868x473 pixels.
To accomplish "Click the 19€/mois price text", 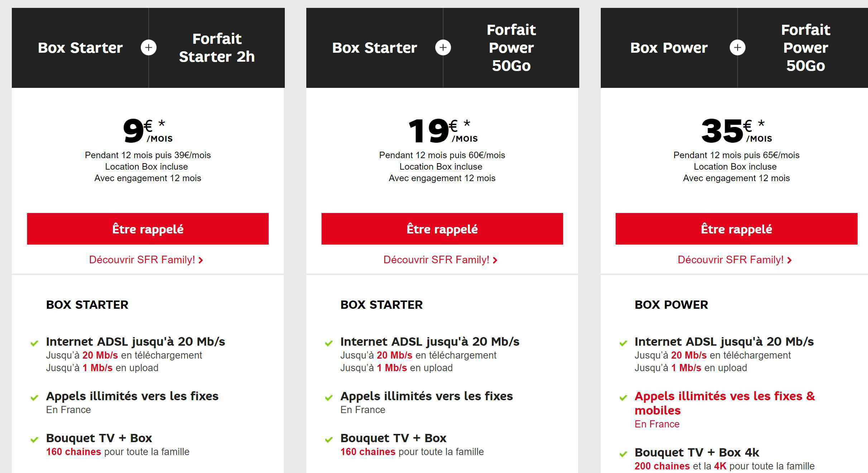I will (x=443, y=131).
